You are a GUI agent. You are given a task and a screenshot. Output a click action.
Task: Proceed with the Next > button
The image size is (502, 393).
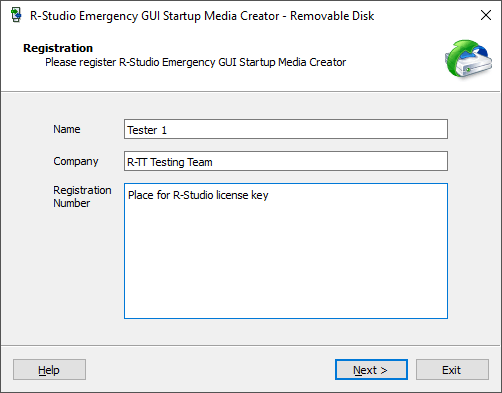(371, 369)
